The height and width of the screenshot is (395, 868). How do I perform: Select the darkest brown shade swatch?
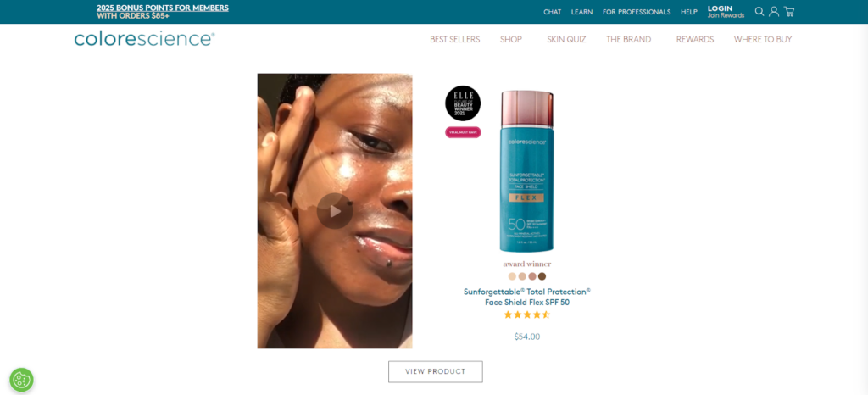click(x=542, y=276)
